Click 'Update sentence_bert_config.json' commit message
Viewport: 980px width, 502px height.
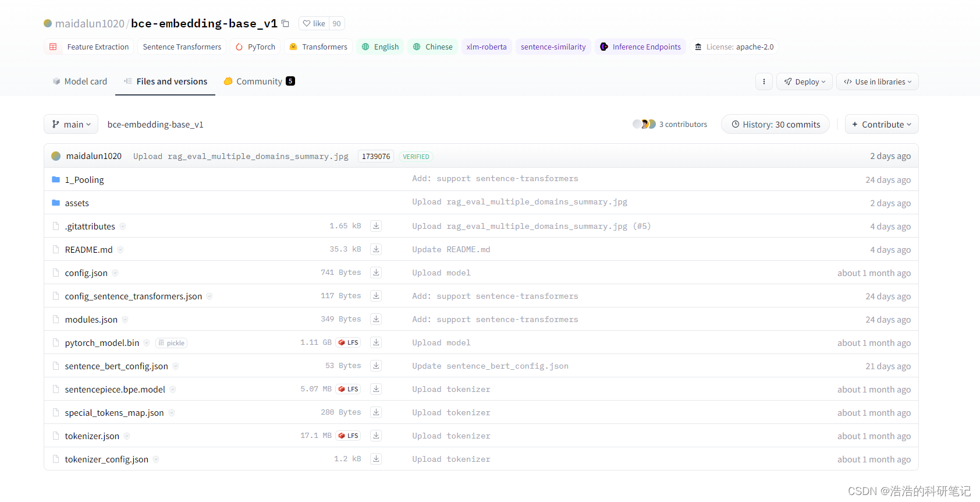[490, 366]
